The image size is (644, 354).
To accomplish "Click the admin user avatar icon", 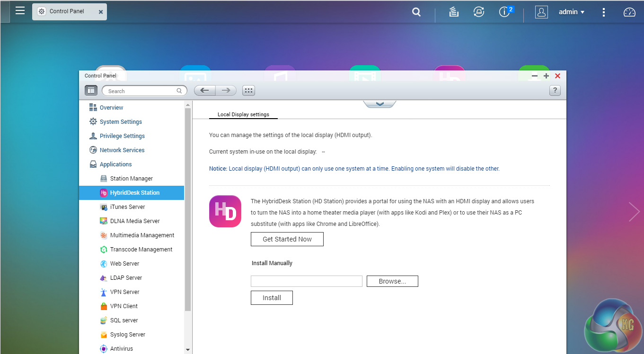I will click(541, 12).
